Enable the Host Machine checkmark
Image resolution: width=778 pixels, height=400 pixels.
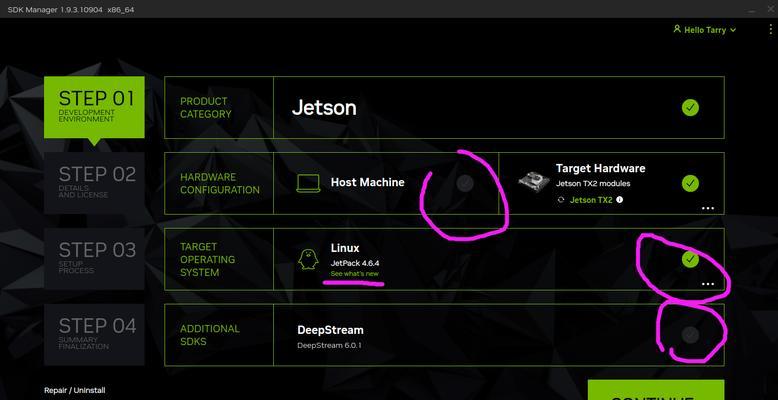pyautogui.click(x=464, y=183)
